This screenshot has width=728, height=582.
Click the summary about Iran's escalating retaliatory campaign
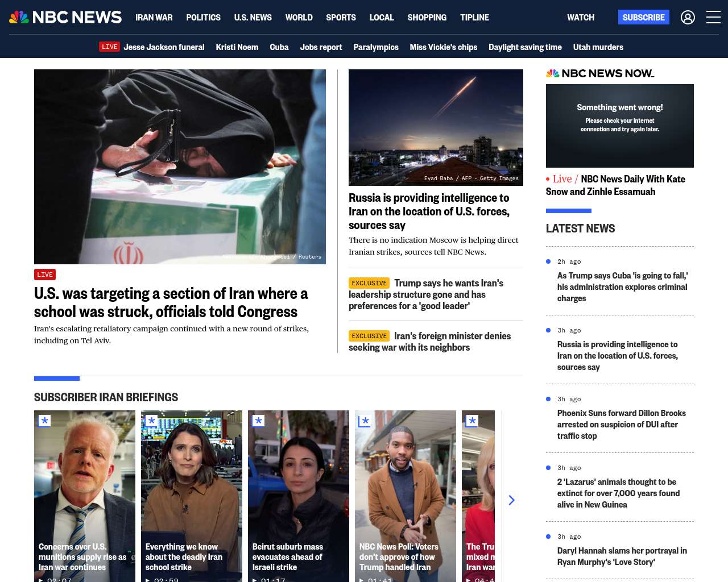[171, 335]
